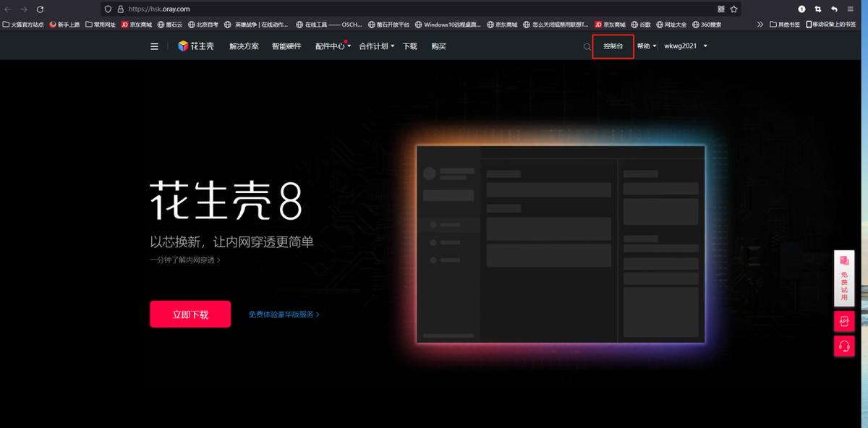Click the 免费体验豪华版服务 link

tap(284, 314)
